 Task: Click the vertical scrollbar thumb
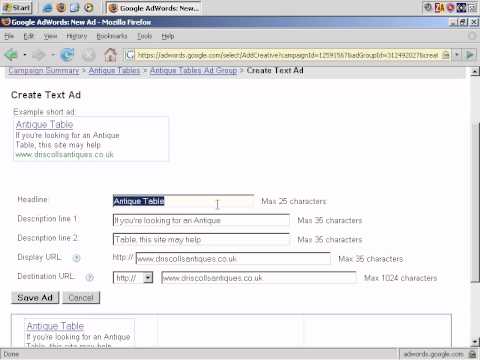click(x=475, y=203)
